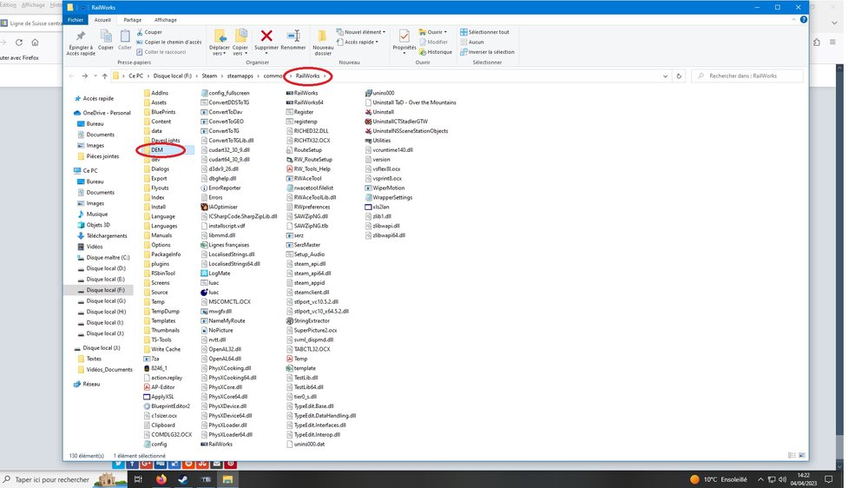
Task: Click Historique in the ribbon
Action: click(x=435, y=52)
